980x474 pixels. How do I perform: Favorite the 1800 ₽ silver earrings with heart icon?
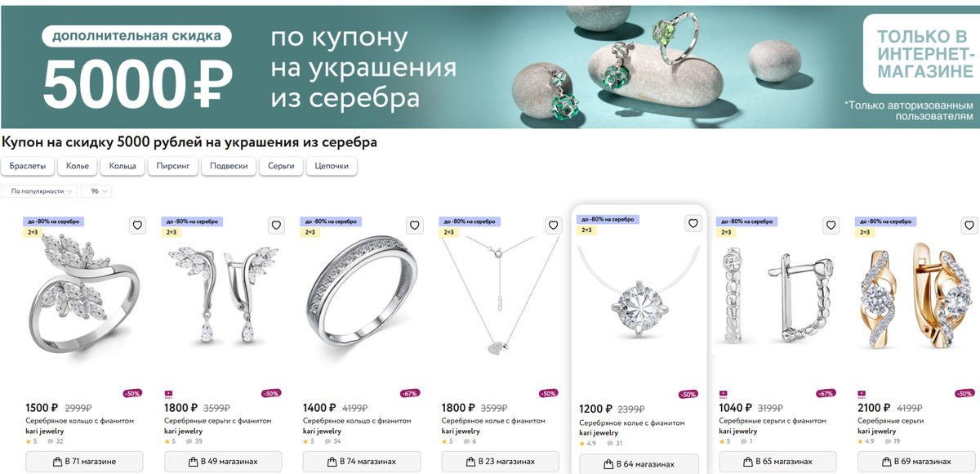click(x=275, y=225)
